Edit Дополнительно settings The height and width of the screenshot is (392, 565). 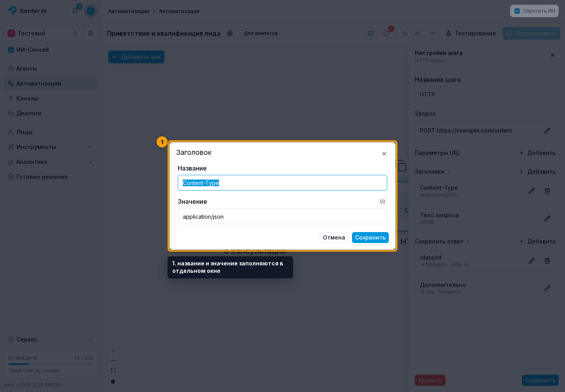point(547,288)
